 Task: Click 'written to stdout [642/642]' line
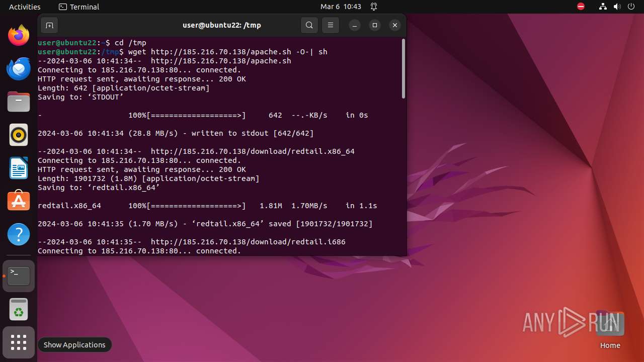pyautogui.click(x=176, y=133)
